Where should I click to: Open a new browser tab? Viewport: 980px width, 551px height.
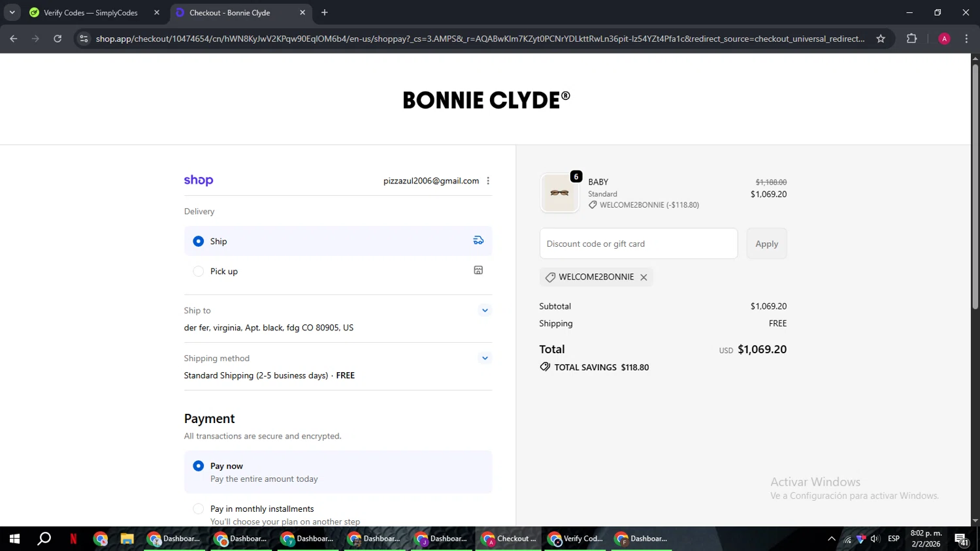[325, 12]
